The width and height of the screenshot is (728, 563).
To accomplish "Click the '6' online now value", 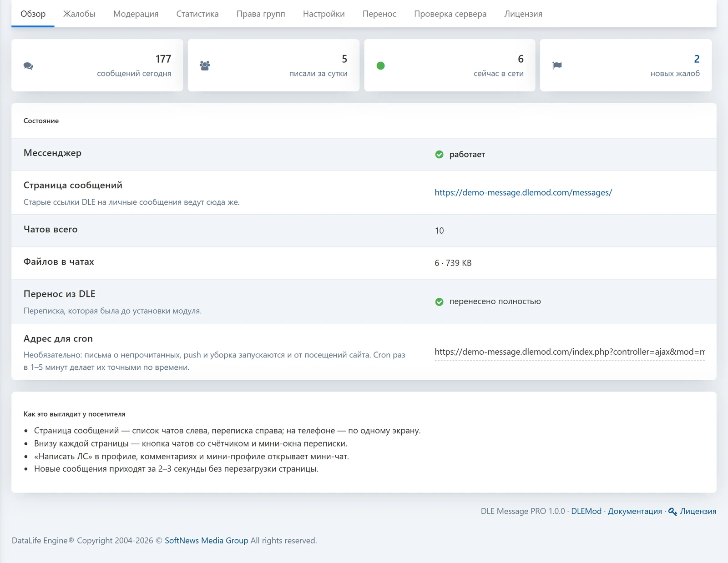I will pyautogui.click(x=521, y=59).
